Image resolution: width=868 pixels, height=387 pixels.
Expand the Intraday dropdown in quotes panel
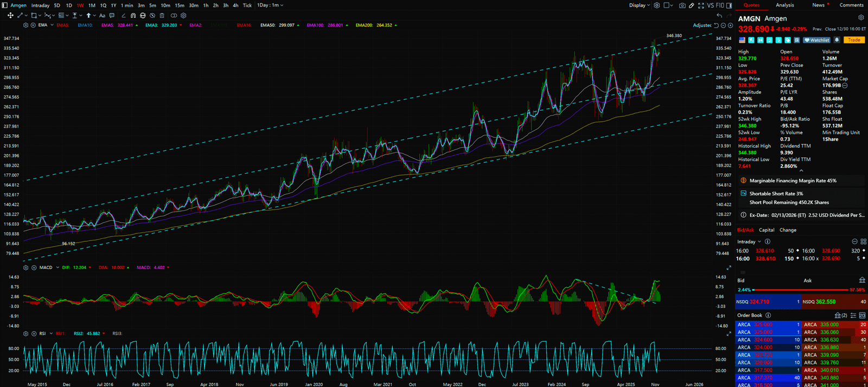pyautogui.click(x=749, y=242)
